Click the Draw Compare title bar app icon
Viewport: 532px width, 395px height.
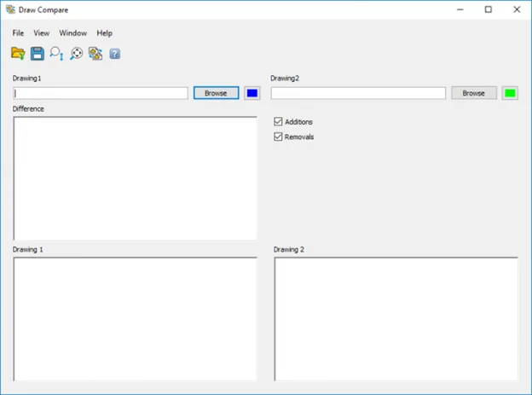10,9
